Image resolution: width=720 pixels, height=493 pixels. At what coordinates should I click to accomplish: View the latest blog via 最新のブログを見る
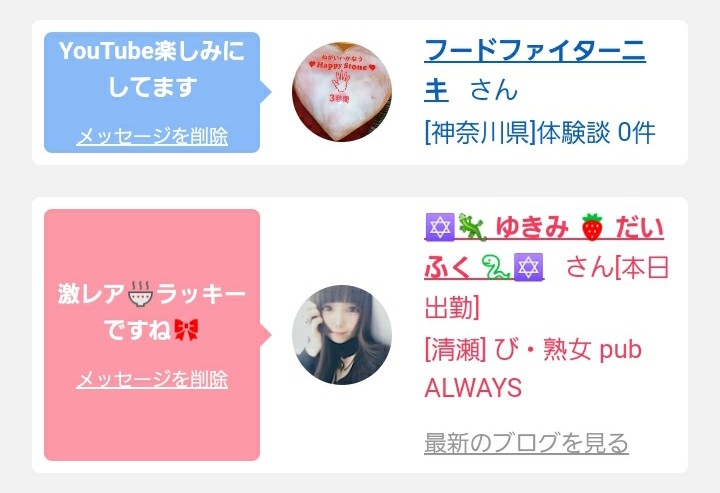coord(526,443)
